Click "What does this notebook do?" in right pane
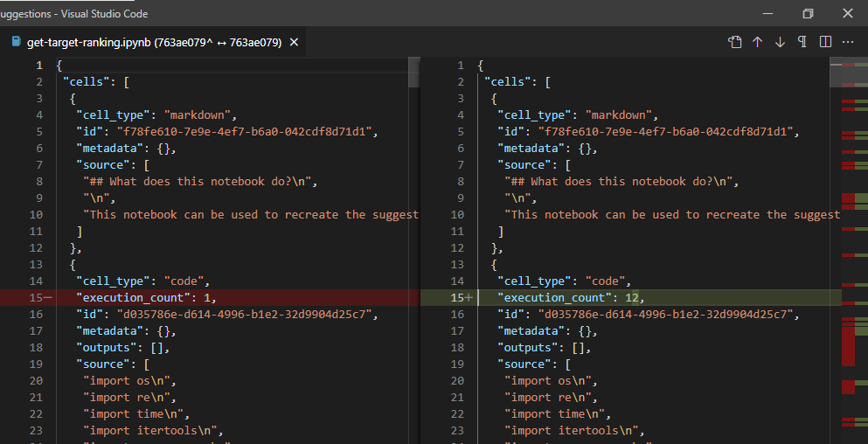Screen dimensions: 868x444 (621, 182)
